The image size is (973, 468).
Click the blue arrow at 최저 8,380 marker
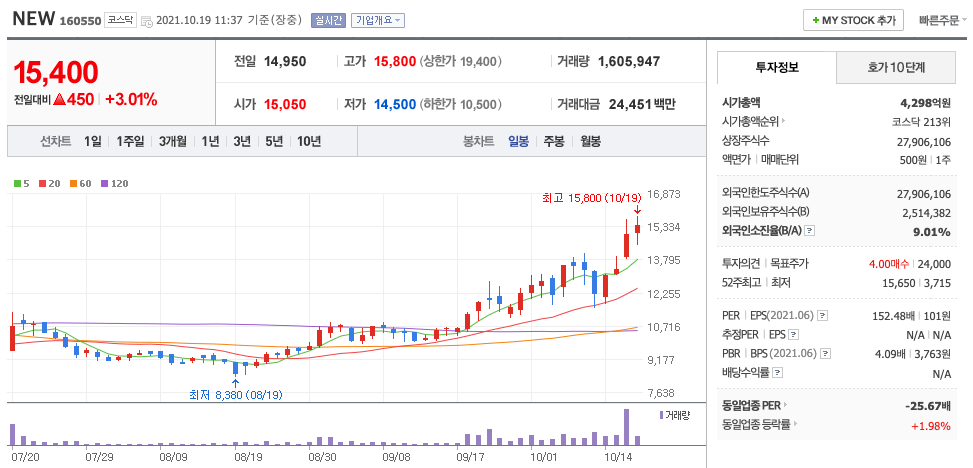235,383
